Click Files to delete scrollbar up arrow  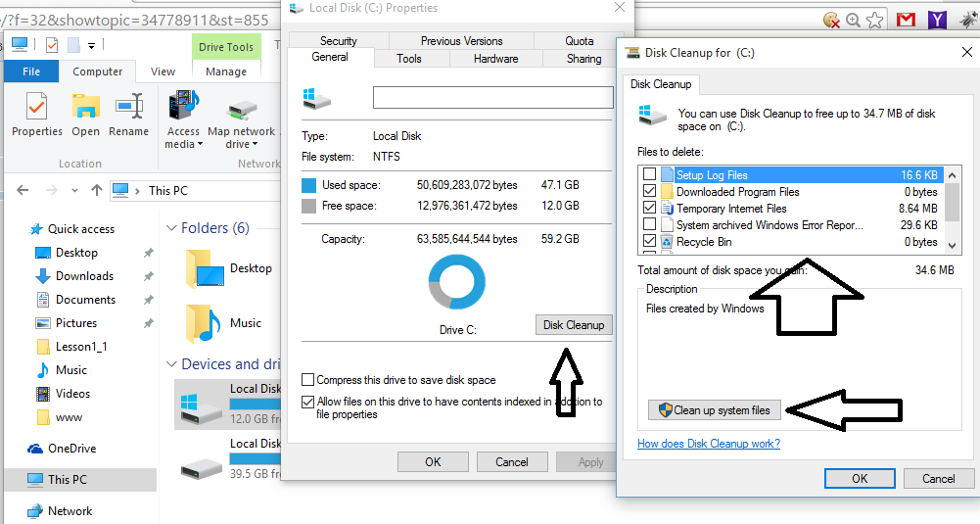[952, 175]
